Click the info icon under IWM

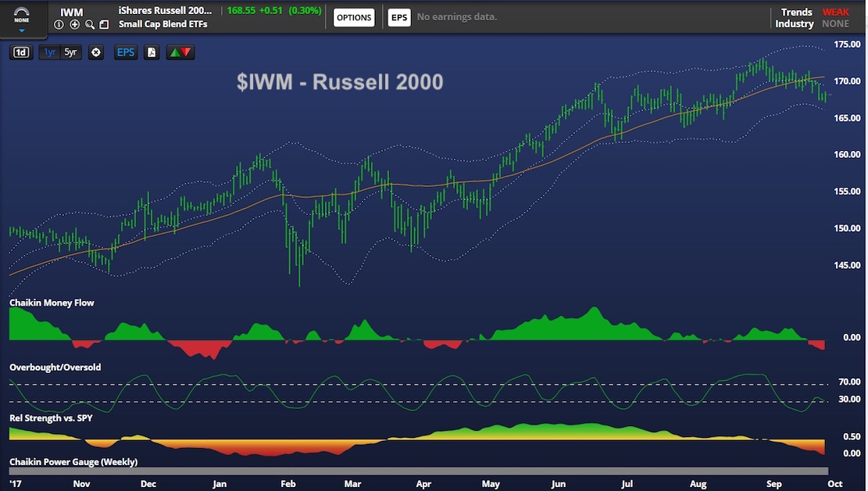coord(59,24)
